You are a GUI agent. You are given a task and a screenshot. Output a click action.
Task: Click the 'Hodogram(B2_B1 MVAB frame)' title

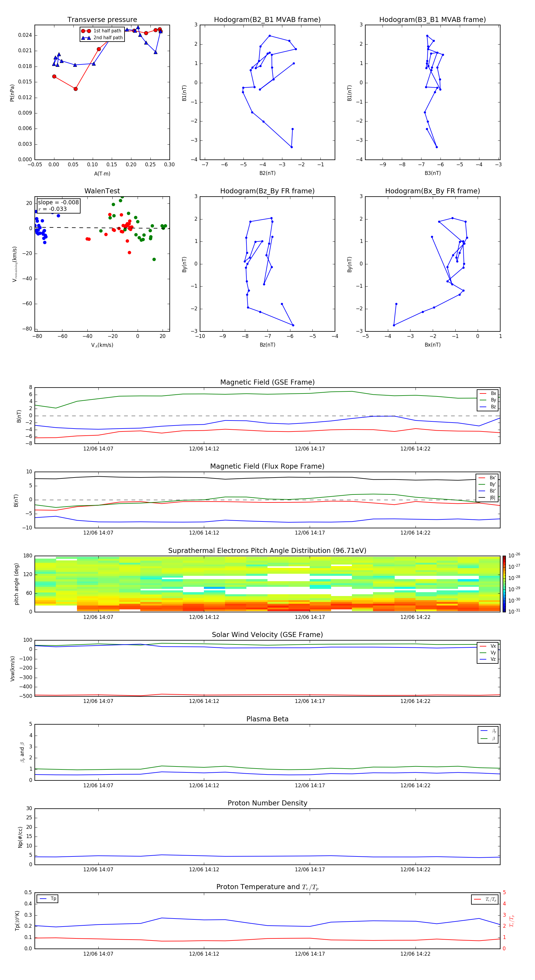point(267,20)
